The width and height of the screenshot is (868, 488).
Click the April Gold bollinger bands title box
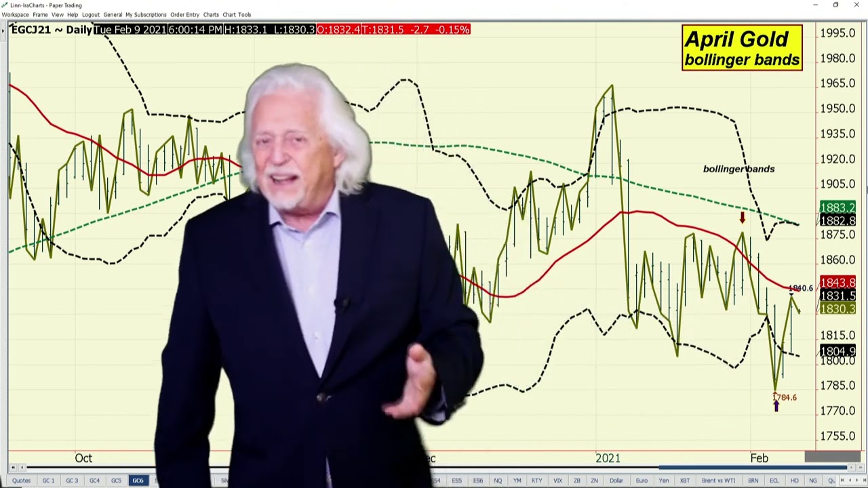(742, 48)
